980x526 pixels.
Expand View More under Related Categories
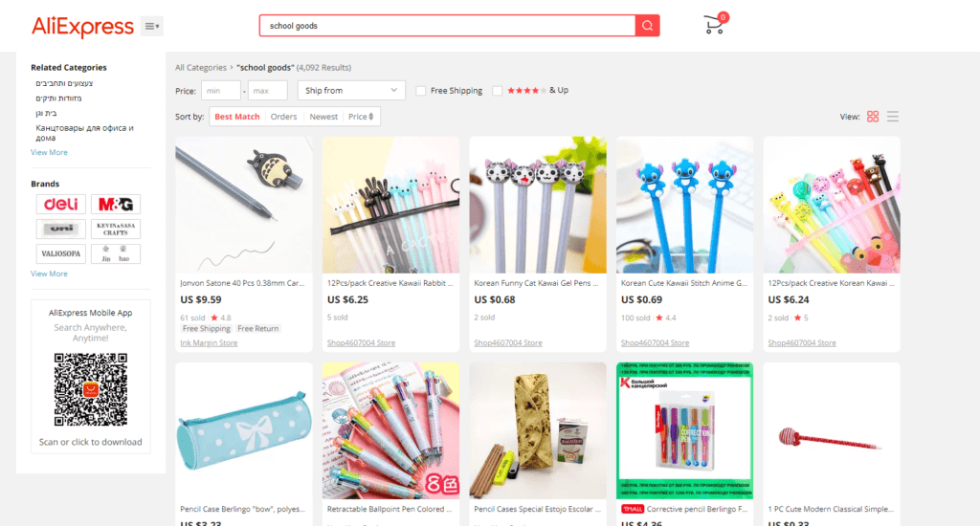[x=49, y=152]
